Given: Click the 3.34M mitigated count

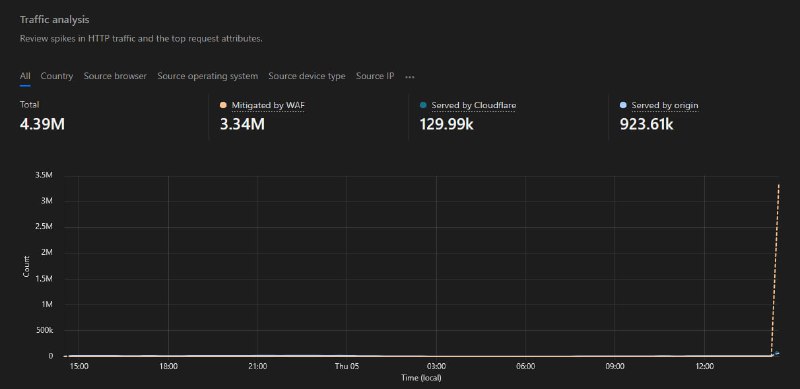Looking at the screenshot, I should click(x=242, y=124).
